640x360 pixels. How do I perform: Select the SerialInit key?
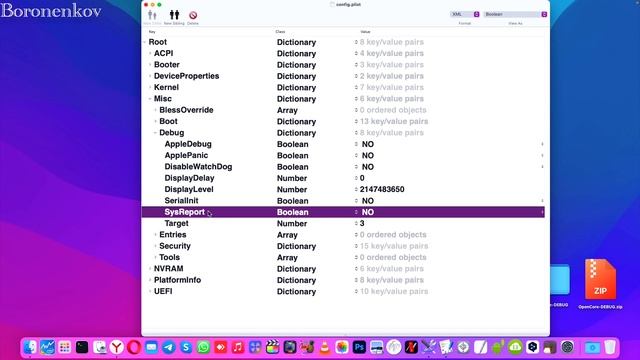(x=181, y=201)
